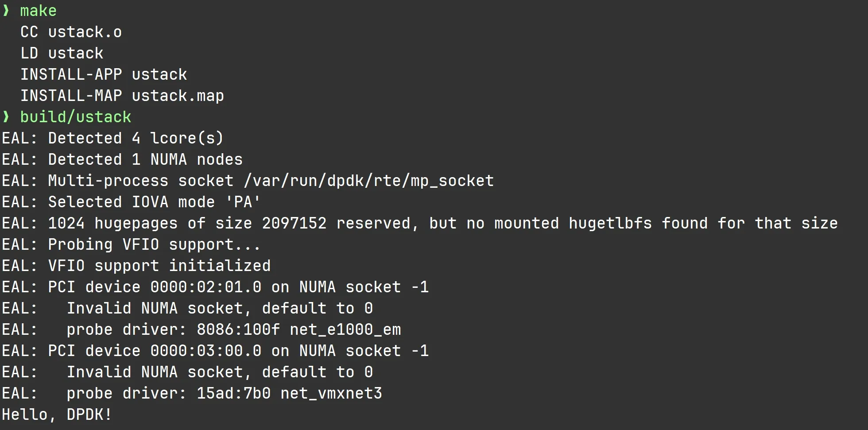Viewport: 868px width, 430px height.
Task: Click the hugepages size 2097152 number
Action: [x=294, y=223]
